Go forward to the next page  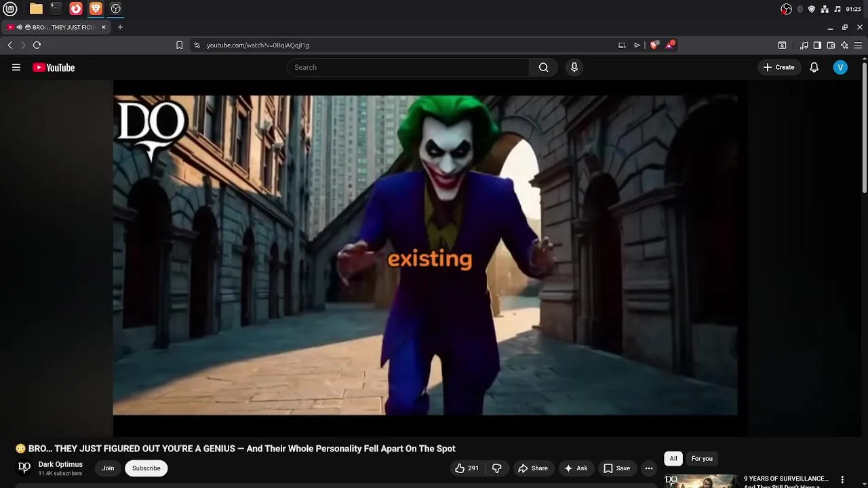23,45
